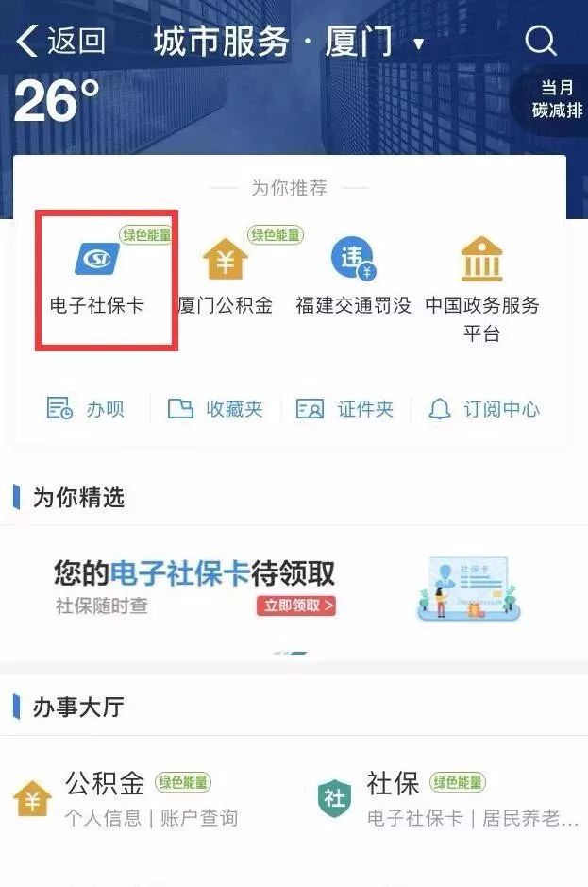Open 办呗 from the shortcut row

(85, 408)
